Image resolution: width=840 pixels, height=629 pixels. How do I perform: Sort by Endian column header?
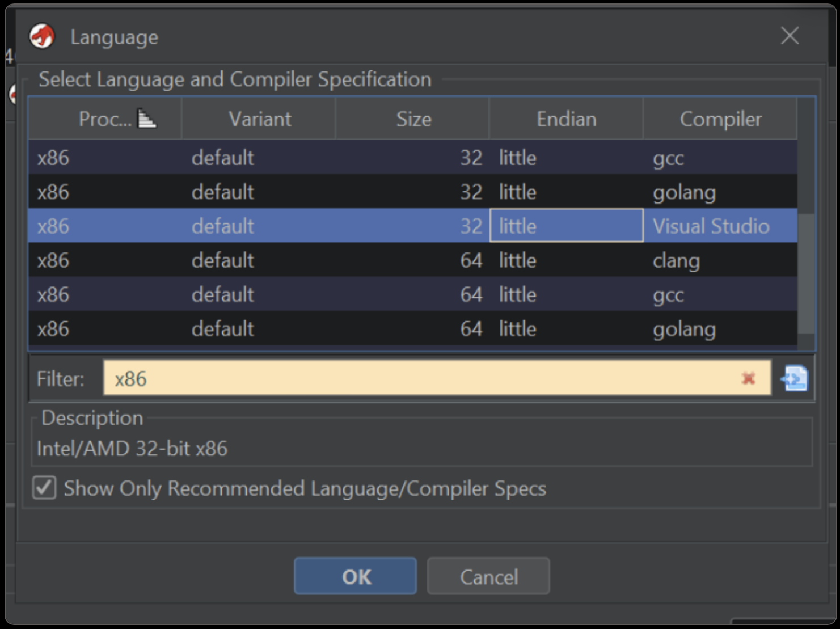click(566, 119)
